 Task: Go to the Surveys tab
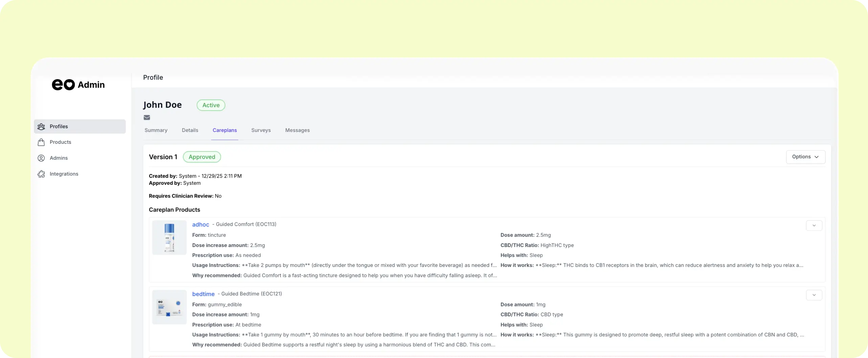coord(260,130)
